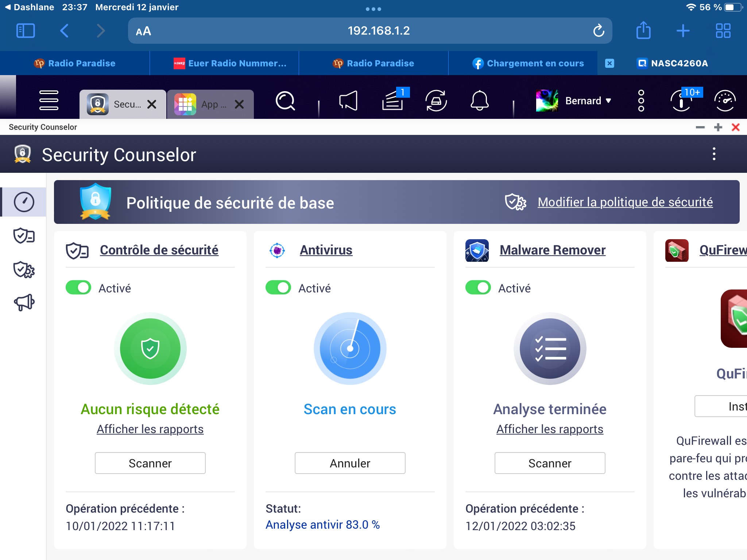This screenshot has height=560, width=747.
Task: Click the antivirus scan progress radar
Action: pyautogui.click(x=350, y=348)
